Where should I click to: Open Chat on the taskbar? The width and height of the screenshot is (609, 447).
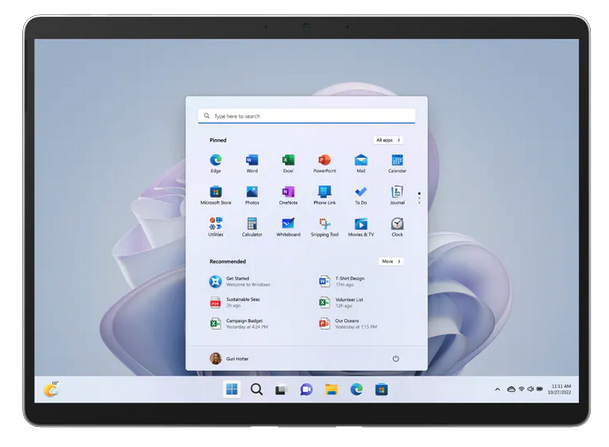coord(306,389)
